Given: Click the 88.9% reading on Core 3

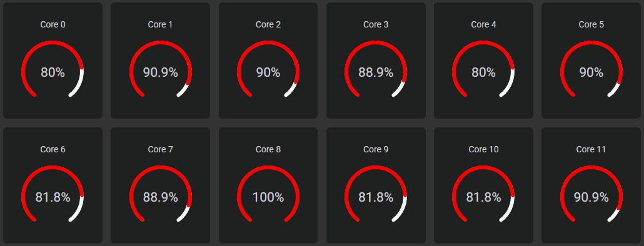Looking at the screenshot, I should pos(375,72).
